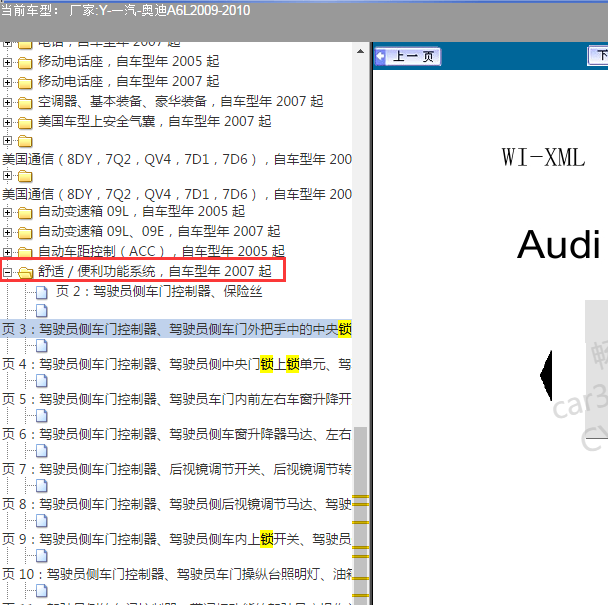
Task: Click page icon above 页 8 row
Action: (x=42, y=486)
